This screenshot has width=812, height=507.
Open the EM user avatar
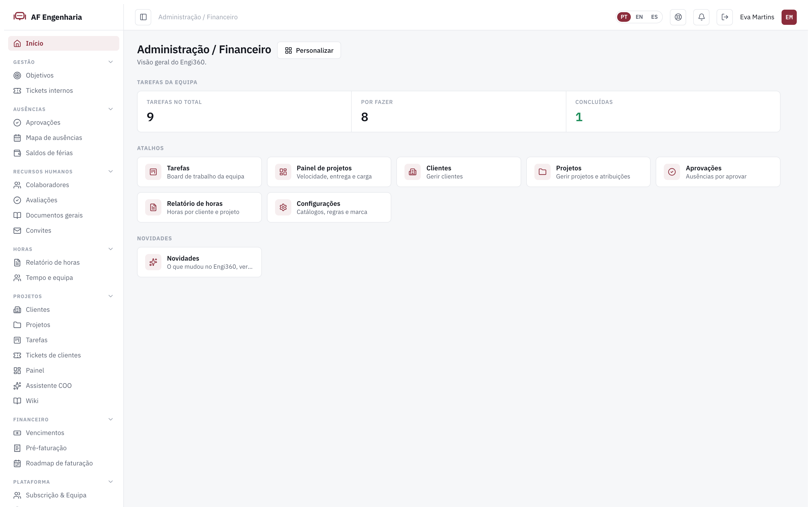click(x=789, y=17)
